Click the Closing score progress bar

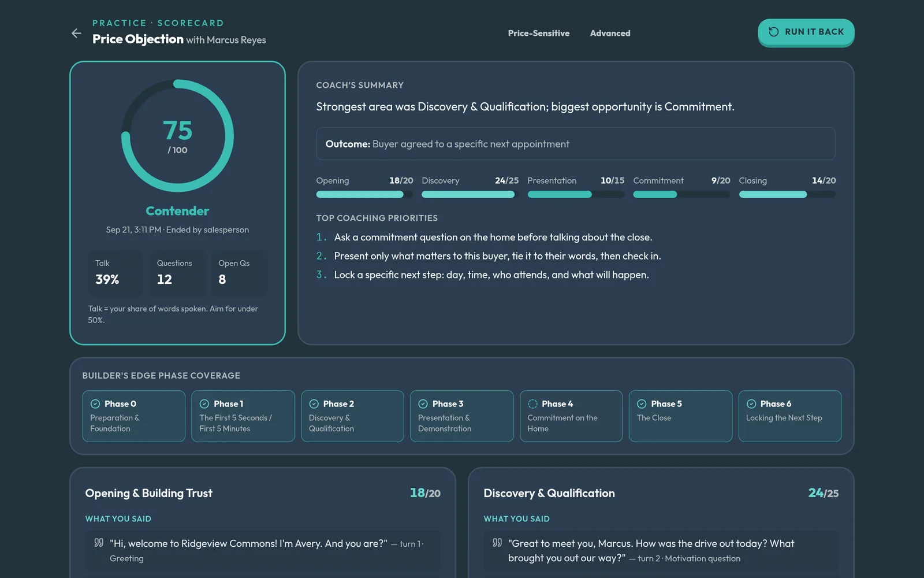(787, 195)
